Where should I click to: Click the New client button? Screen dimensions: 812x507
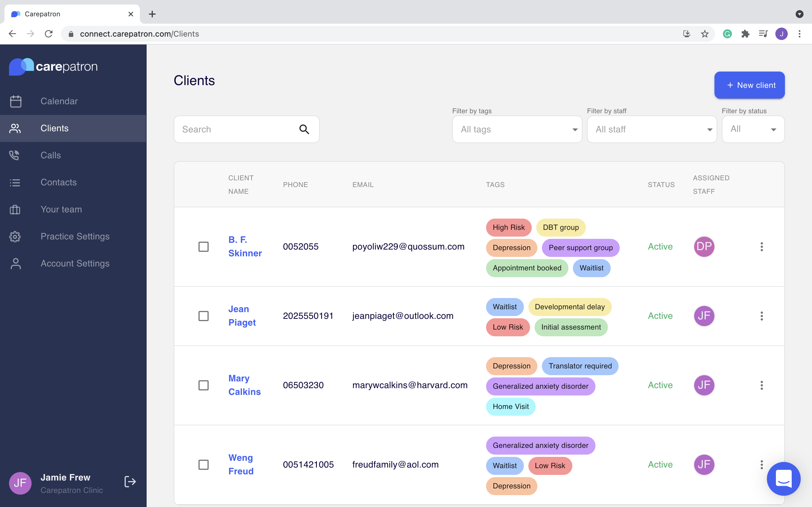(x=749, y=85)
